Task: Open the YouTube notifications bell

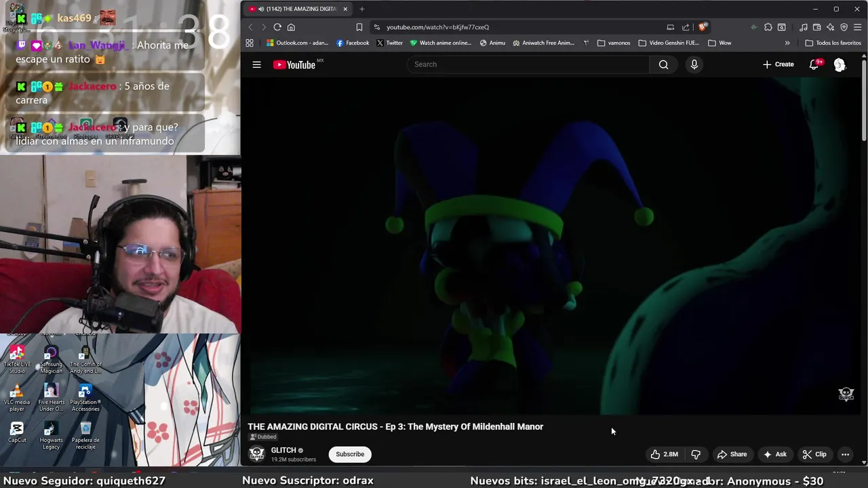Action: pyautogui.click(x=814, y=64)
